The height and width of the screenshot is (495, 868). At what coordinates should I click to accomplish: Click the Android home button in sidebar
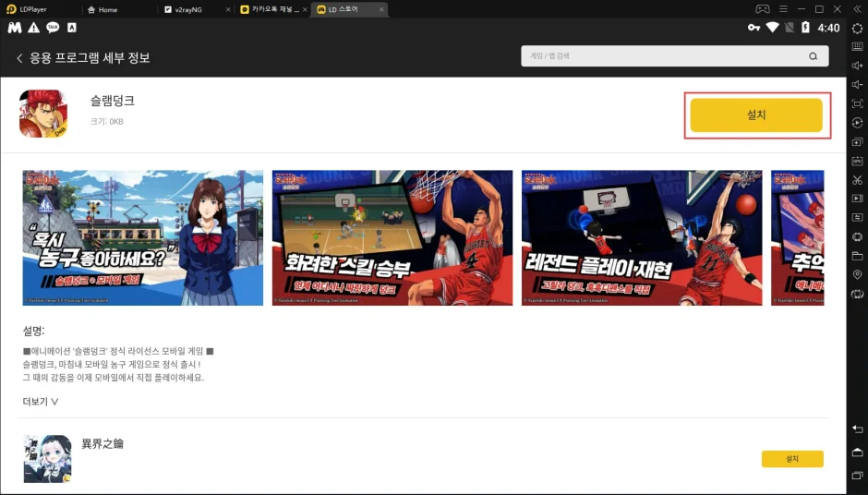[x=857, y=453]
